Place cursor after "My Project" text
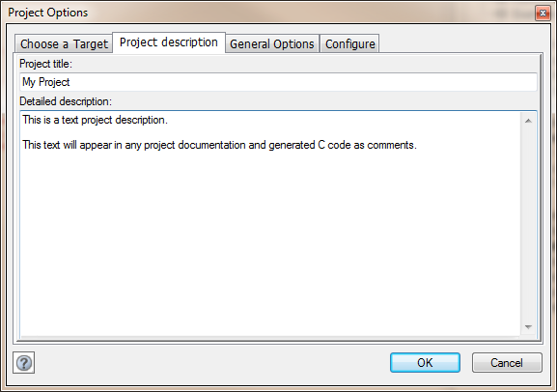 pos(70,82)
